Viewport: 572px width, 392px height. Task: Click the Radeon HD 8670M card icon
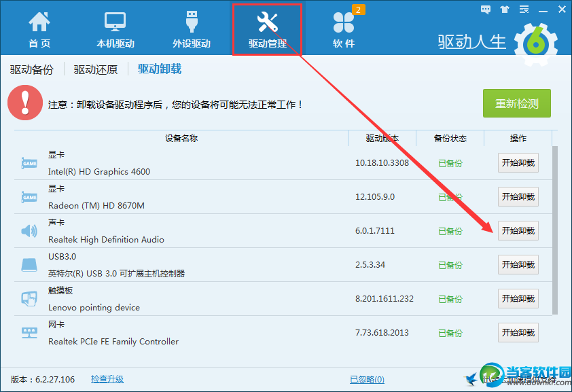point(29,197)
